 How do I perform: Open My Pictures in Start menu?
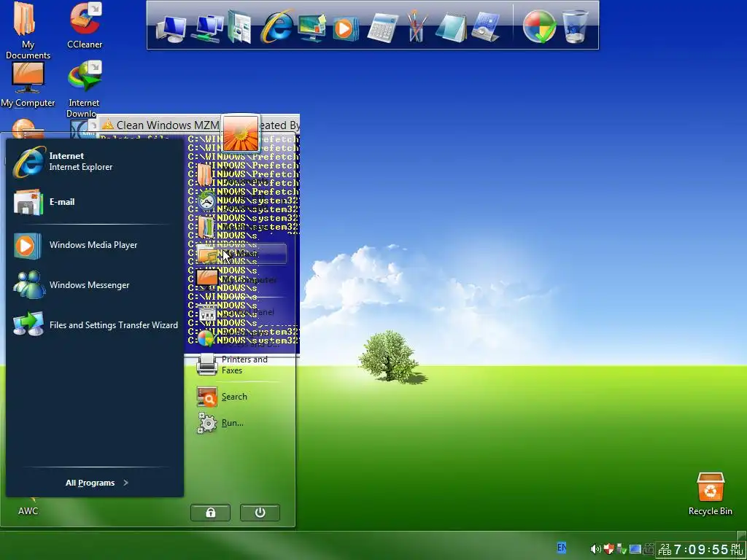click(x=241, y=227)
